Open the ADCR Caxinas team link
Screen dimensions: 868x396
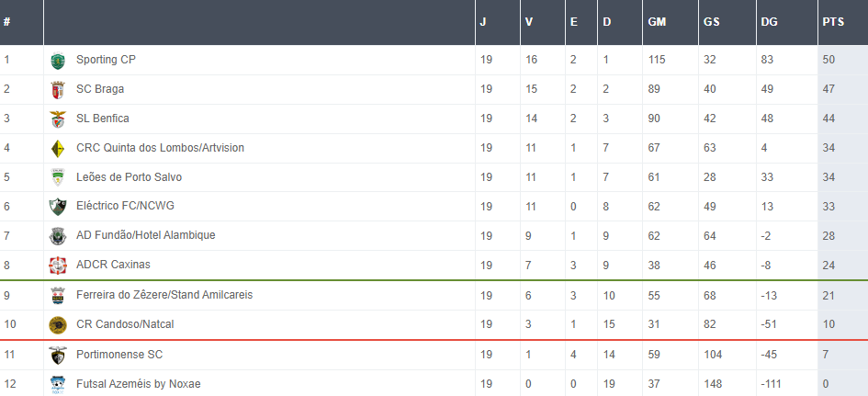coord(113,265)
